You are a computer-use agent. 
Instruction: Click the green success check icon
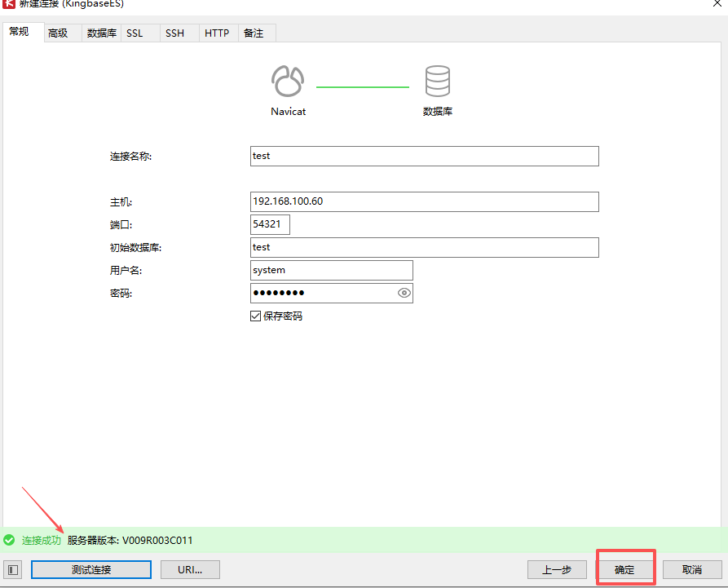(x=9, y=540)
